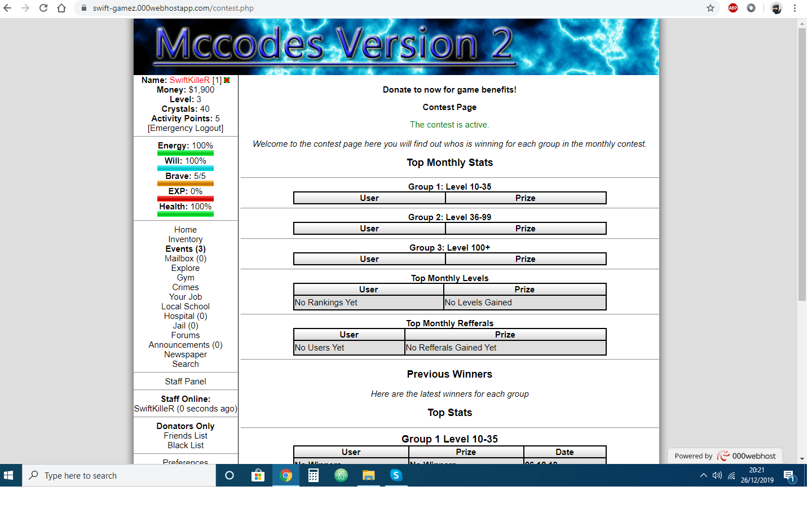
Task: Click the Windows search box
Action: (x=118, y=475)
